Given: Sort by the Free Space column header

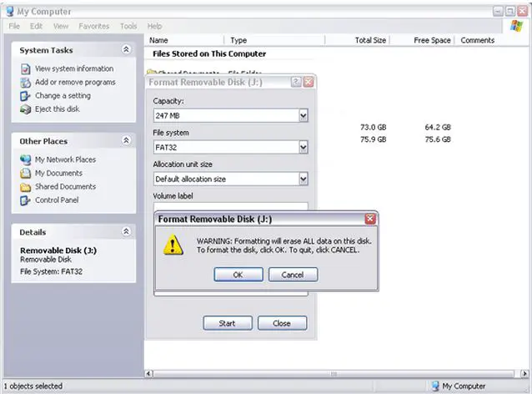Looking at the screenshot, I should coord(422,40).
